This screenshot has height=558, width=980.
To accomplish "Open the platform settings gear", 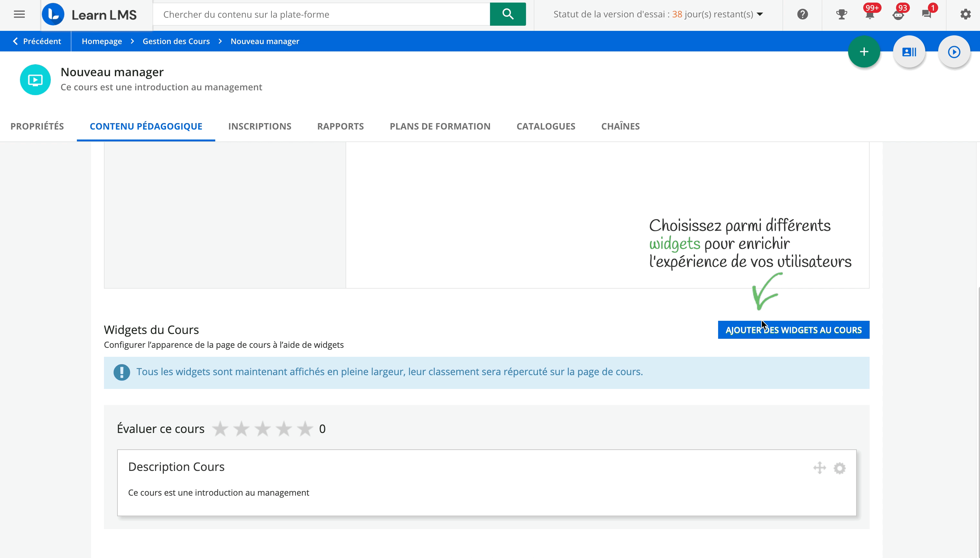I will click(966, 14).
